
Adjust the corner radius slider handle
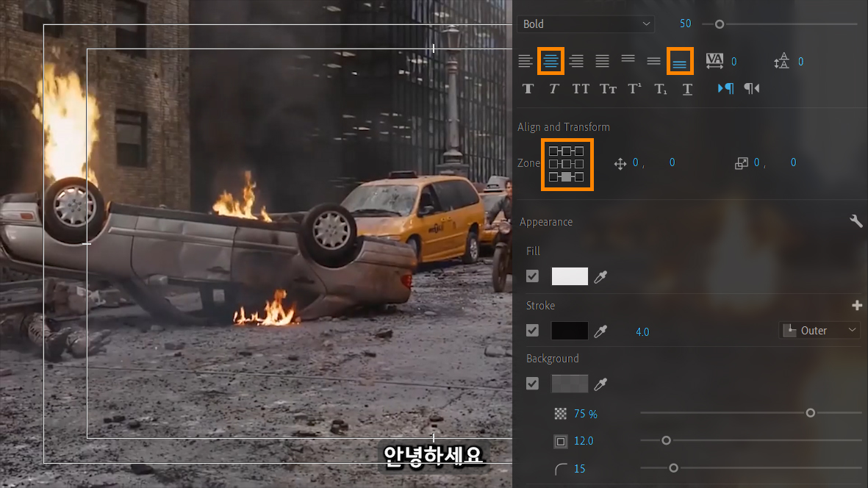[673, 468]
